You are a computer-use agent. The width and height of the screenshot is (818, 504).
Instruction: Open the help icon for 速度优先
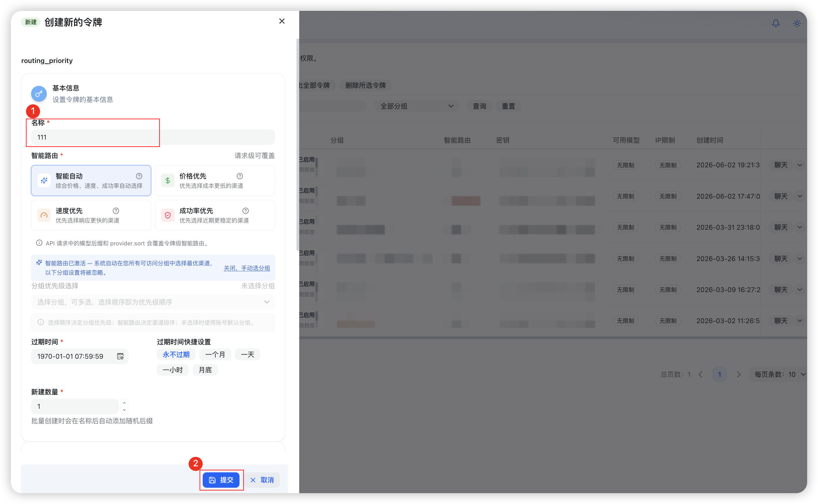tap(116, 211)
